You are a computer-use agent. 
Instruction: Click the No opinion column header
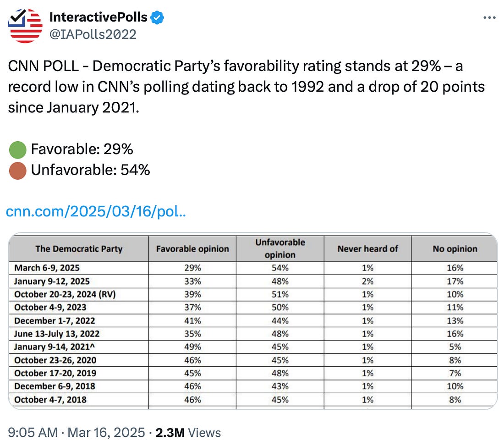[x=455, y=249]
